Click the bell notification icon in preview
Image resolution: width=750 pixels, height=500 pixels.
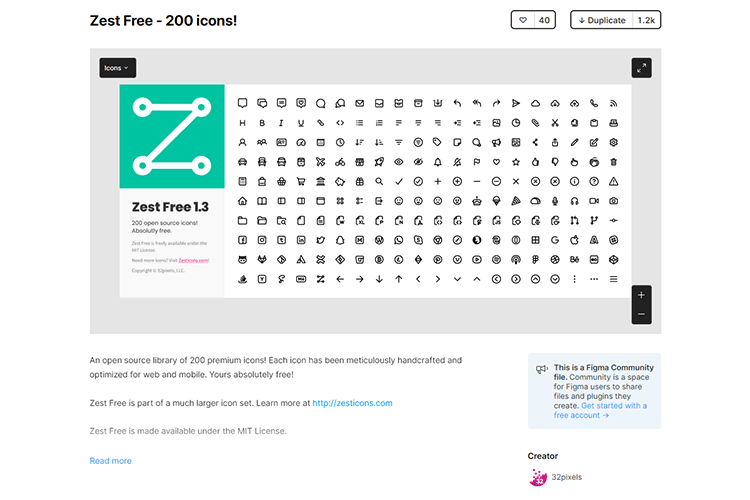click(437, 161)
